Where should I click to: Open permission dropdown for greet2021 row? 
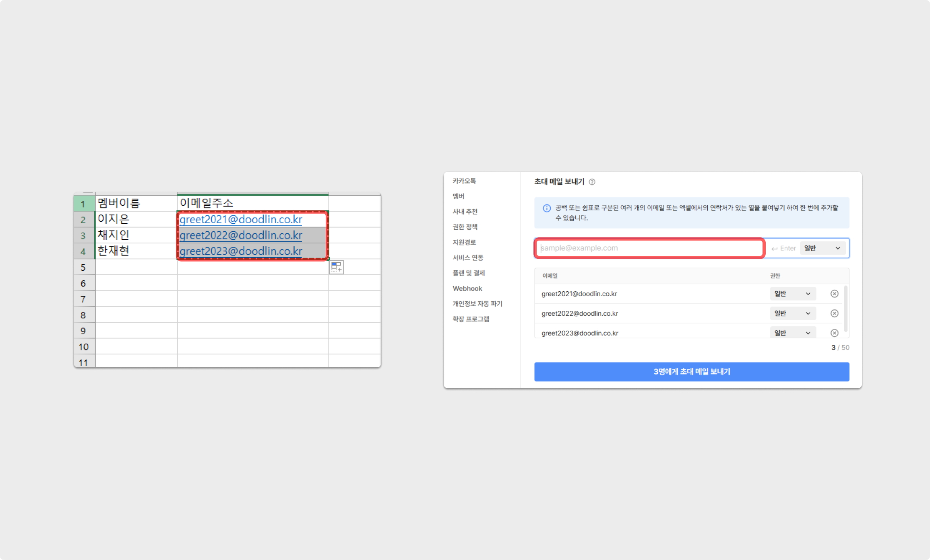pyautogui.click(x=792, y=294)
